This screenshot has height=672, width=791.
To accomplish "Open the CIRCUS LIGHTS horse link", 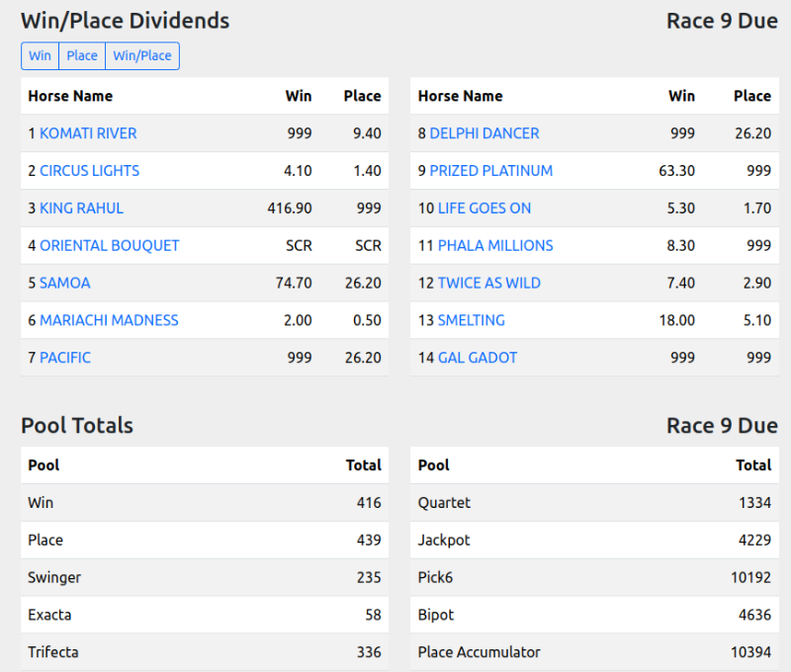I will coord(89,171).
